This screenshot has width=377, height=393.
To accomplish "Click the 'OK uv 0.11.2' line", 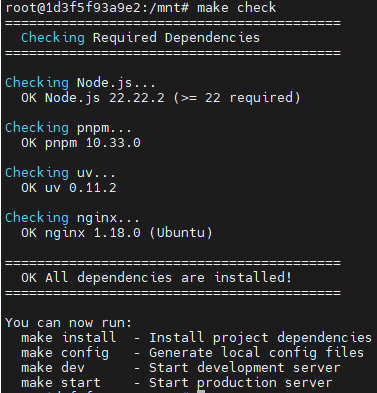I will coord(69,188).
